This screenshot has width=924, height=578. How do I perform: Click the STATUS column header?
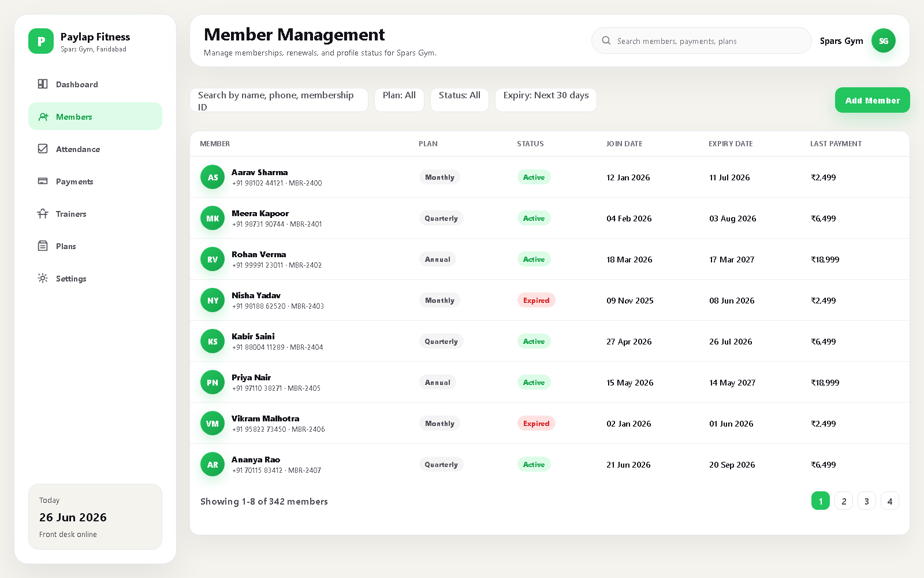pos(530,143)
